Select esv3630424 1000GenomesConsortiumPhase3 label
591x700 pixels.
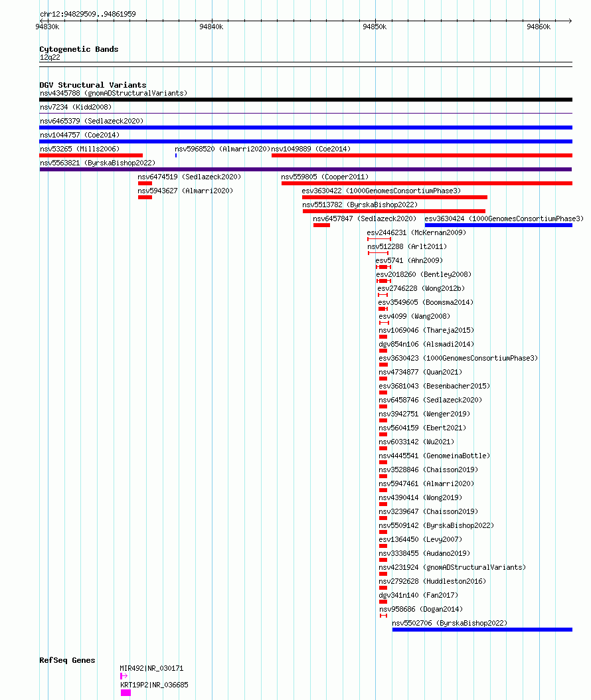[x=504, y=219]
